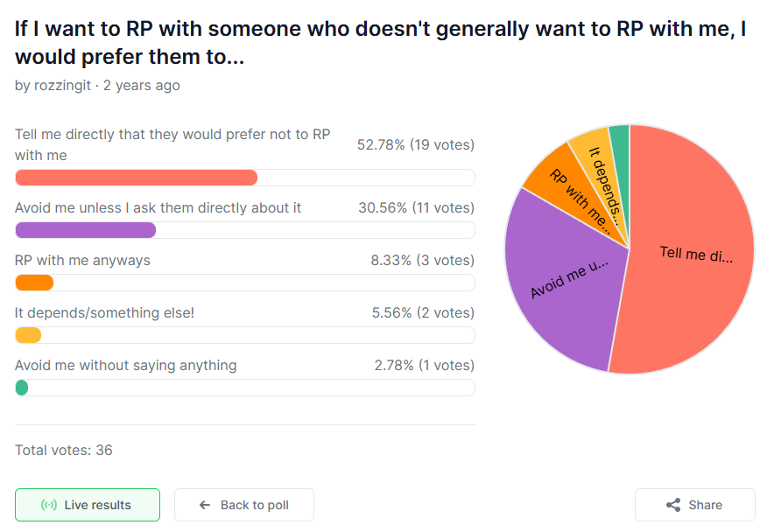Image resolution: width=774 pixels, height=532 pixels.
Task: Click the red 'Tell me directly' progress bar
Action: pos(137,178)
